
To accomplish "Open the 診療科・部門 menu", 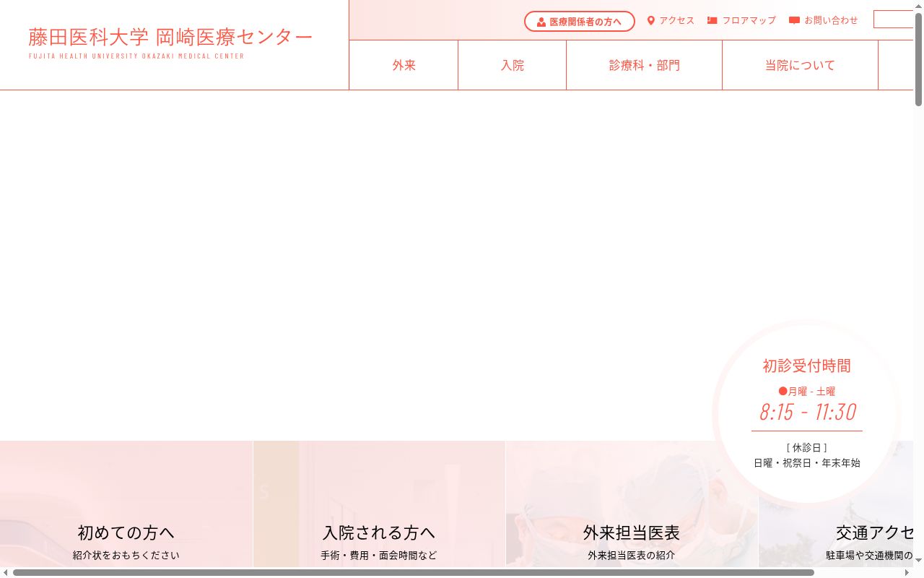I will (x=644, y=65).
